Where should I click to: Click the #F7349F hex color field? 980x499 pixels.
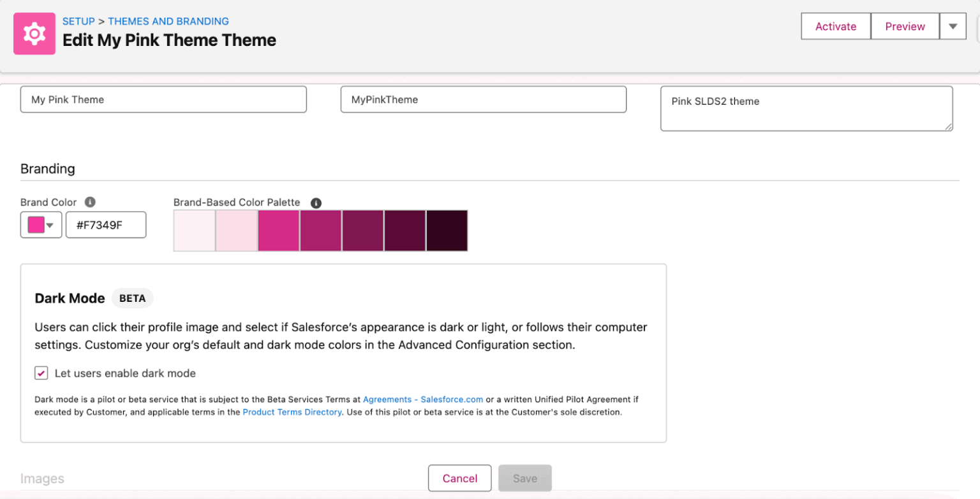pos(106,225)
